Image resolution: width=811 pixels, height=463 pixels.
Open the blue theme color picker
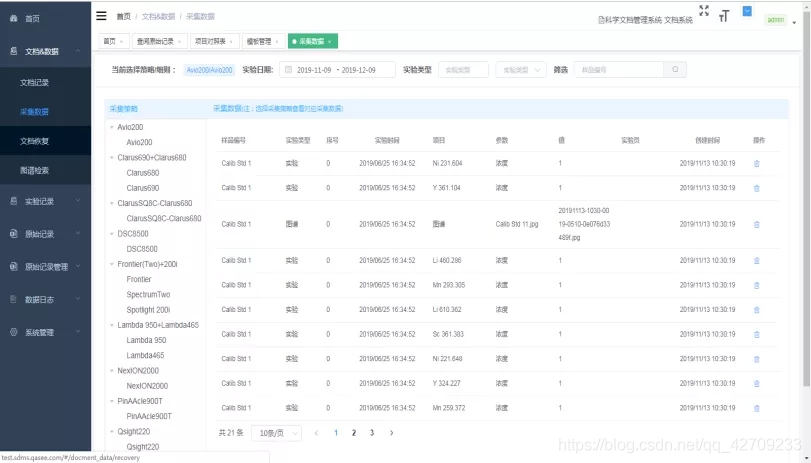click(x=747, y=11)
